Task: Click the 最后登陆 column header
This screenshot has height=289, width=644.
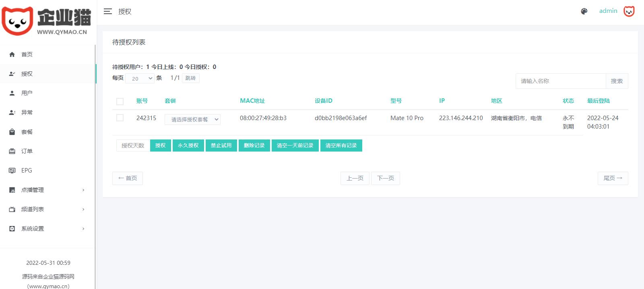Action: point(599,101)
